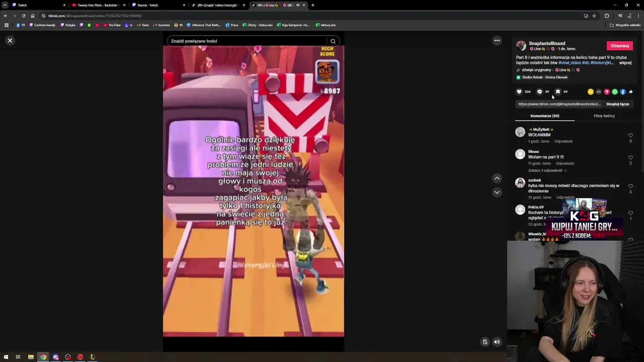Viewport: 644px width, 362px height.
Task: Open the 'Wszystkie zakładki' bookmarks folder
Action: point(625,25)
